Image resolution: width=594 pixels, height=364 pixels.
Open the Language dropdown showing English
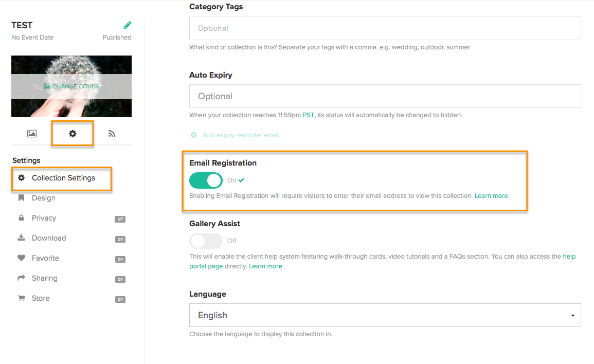click(x=385, y=315)
